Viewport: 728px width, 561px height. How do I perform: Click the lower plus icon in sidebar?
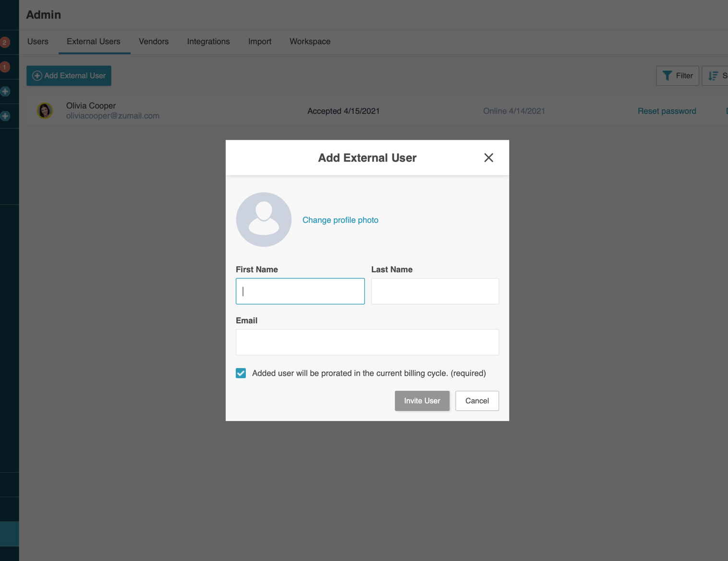tap(5, 116)
